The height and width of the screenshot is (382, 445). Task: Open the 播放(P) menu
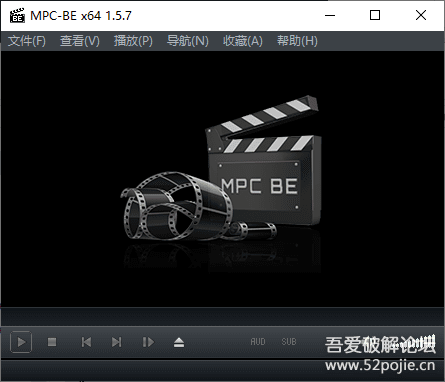point(133,41)
